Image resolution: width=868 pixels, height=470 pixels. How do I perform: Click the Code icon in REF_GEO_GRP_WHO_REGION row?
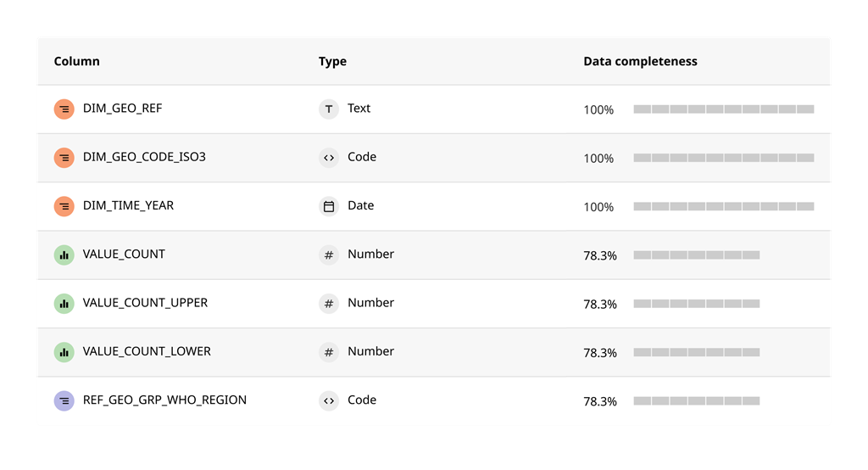click(x=329, y=400)
